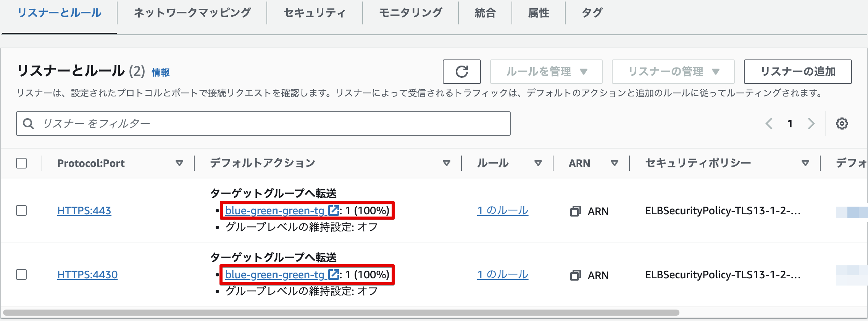Screen dimensions: 868x321
Task: Click the リスナーの追加 button
Action: (x=798, y=72)
